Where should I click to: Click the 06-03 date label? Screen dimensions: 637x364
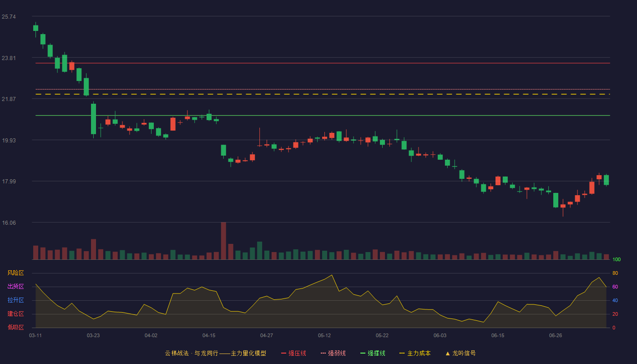click(440, 335)
